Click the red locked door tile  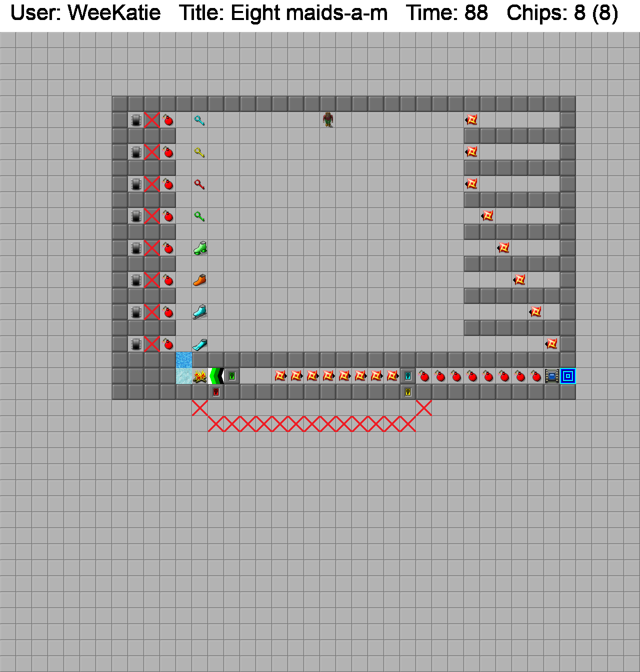coord(216,392)
